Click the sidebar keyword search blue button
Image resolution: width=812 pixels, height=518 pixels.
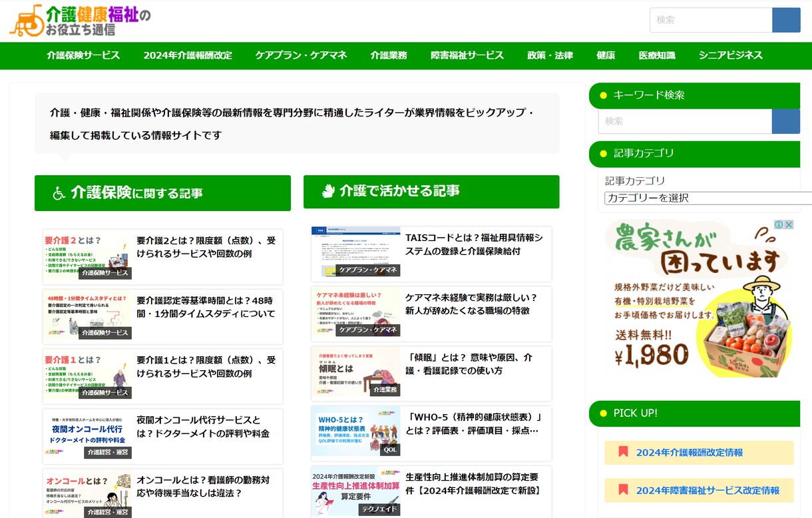pos(786,121)
